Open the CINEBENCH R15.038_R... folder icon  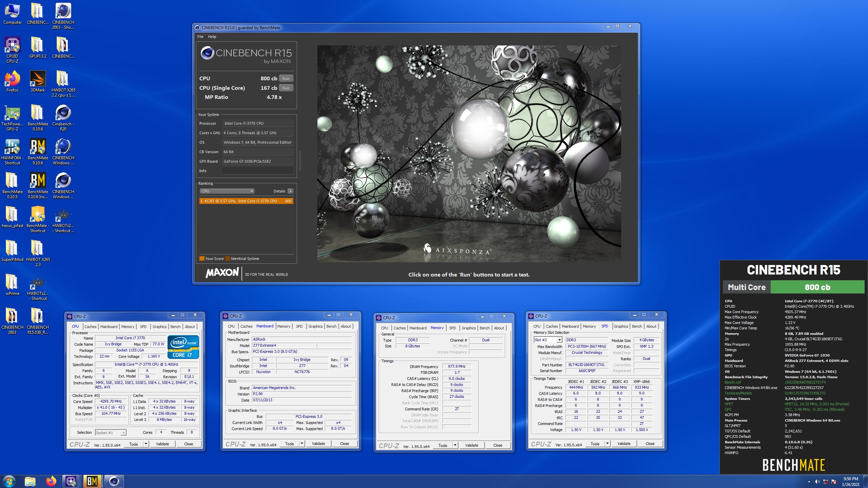point(38,321)
